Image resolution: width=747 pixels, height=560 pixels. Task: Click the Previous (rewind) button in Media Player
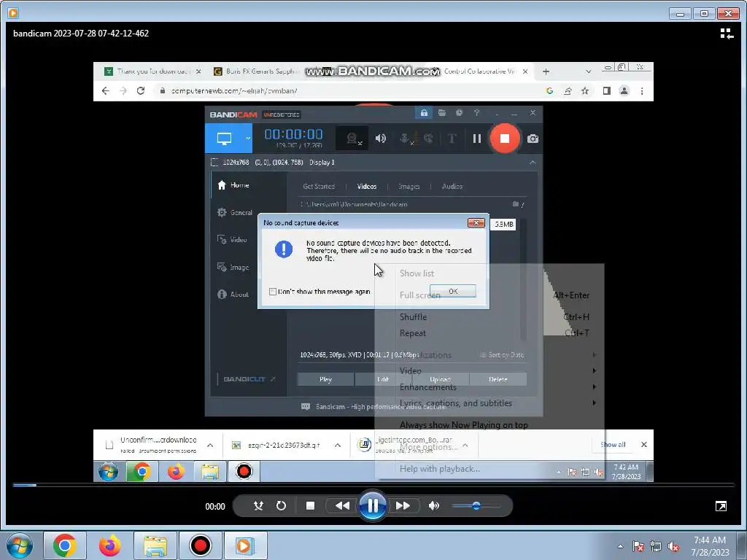tap(342, 506)
